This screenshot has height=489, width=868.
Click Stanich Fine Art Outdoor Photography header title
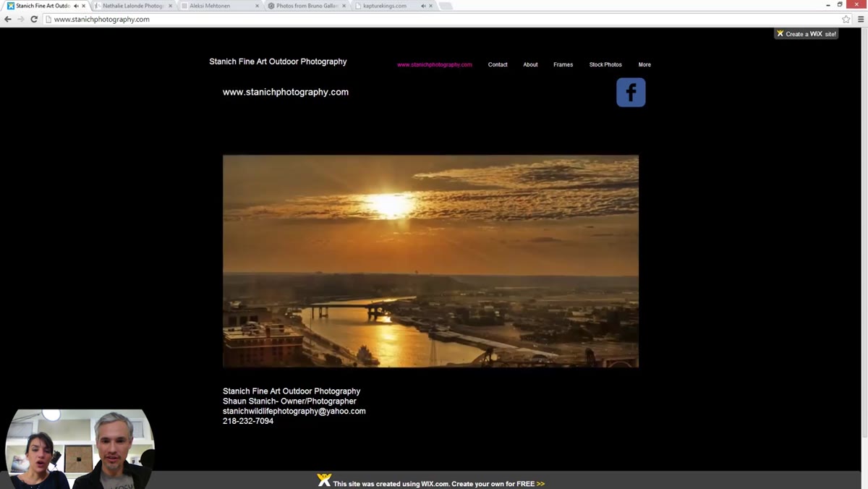278,61
